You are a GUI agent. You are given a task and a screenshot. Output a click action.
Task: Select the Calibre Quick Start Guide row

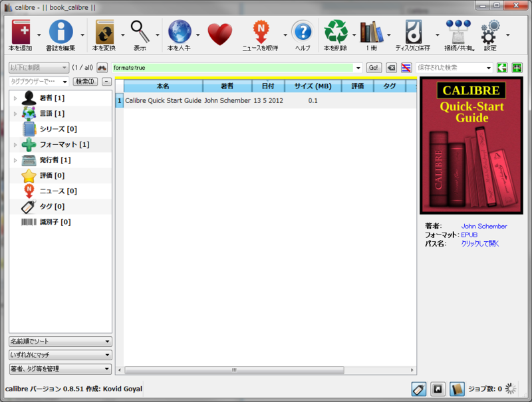pyautogui.click(x=266, y=101)
